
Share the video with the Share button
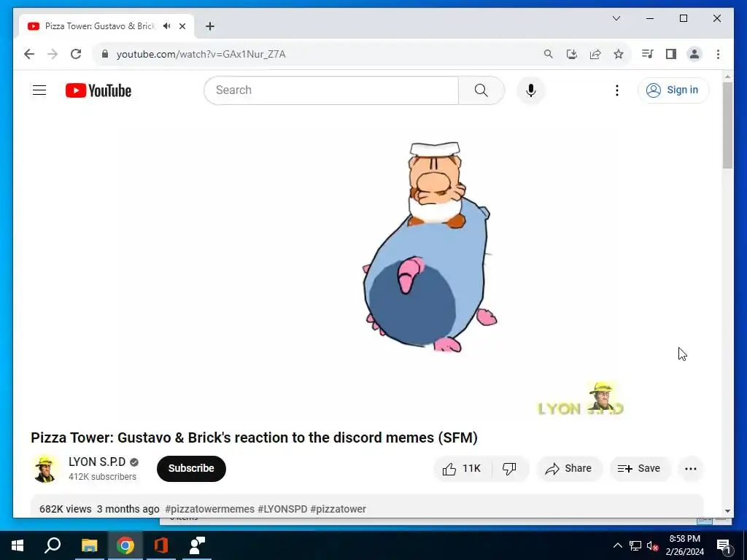pyautogui.click(x=569, y=469)
